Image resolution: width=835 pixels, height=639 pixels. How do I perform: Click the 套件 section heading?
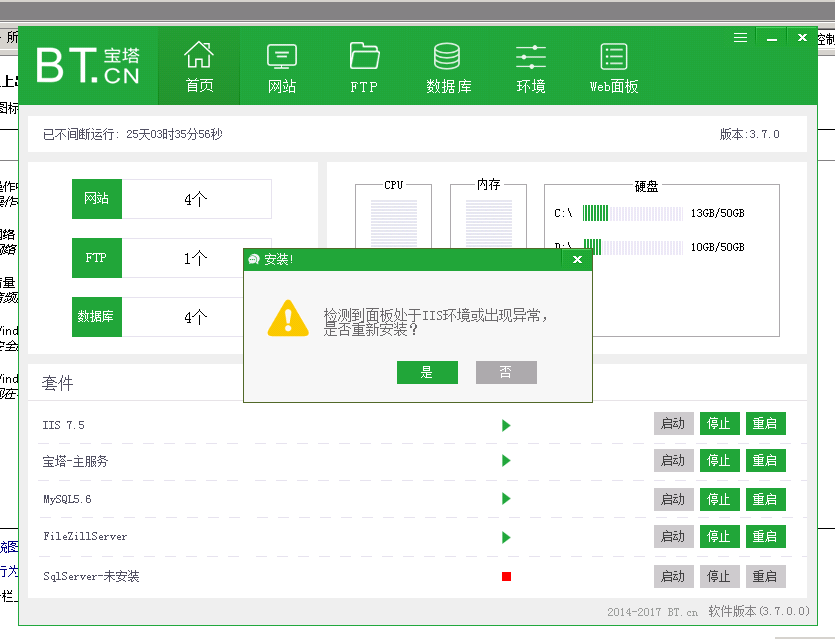pyautogui.click(x=58, y=383)
